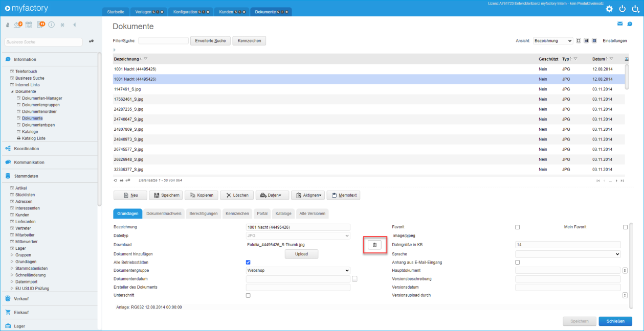Open the settings gear in header
Screen dimensions: 644x331
coord(609,9)
